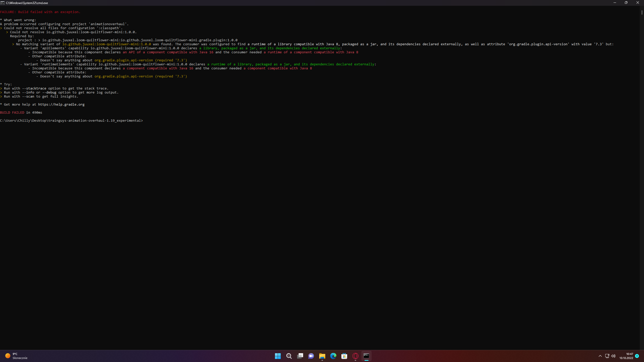The width and height of the screenshot is (644, 362).
Task: Open Task View
Action: [300, 356]
